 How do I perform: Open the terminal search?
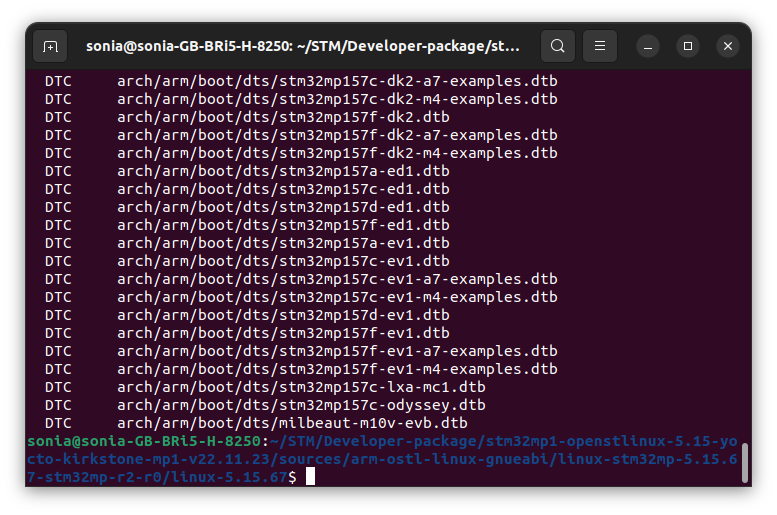(x=557, y=46)
